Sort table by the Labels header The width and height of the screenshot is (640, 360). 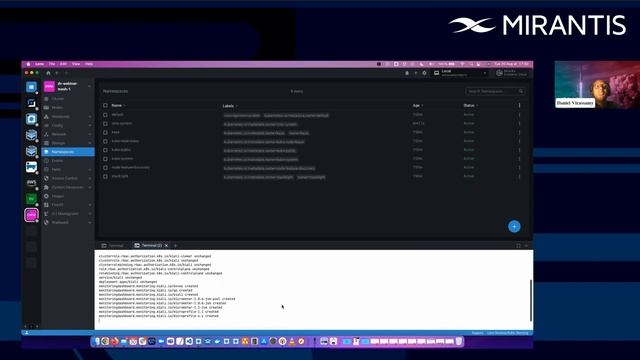[x=229, y=106]
